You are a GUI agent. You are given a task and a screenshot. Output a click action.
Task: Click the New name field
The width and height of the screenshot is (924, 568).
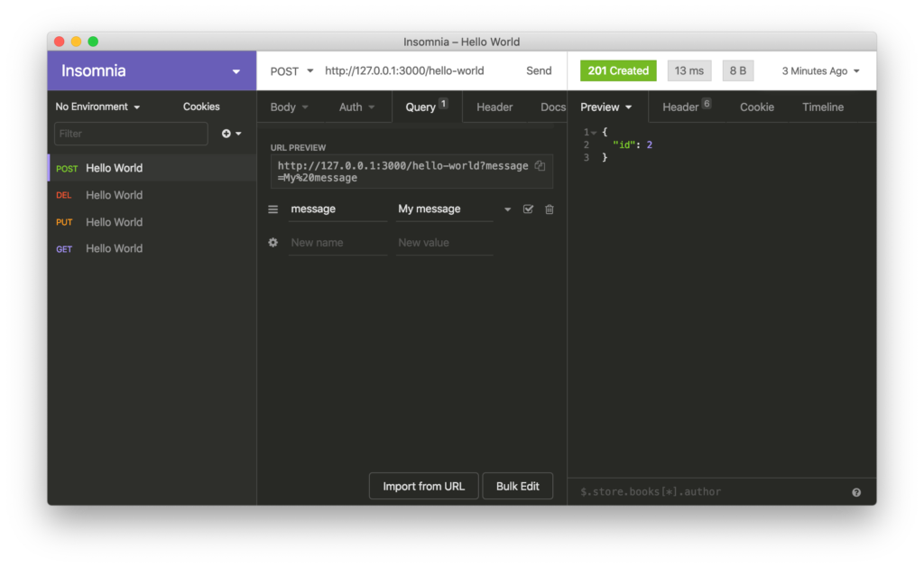coord(337,243)
